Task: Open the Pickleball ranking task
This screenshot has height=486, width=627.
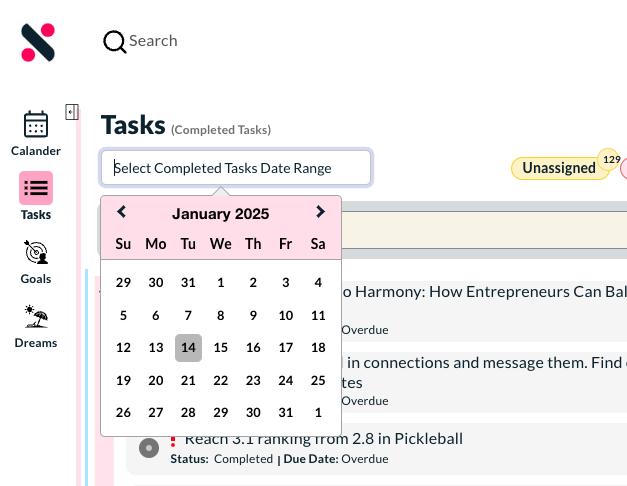Action: [323, 439]
